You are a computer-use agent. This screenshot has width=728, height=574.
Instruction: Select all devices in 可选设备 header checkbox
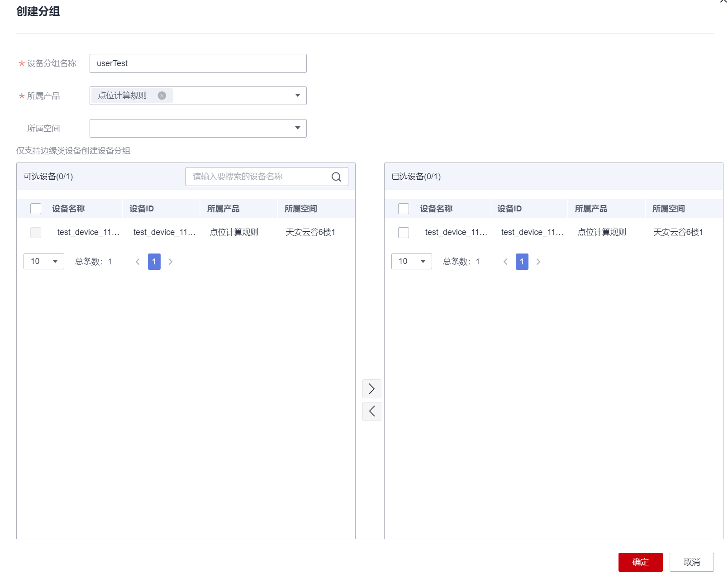tap(36, 209)
